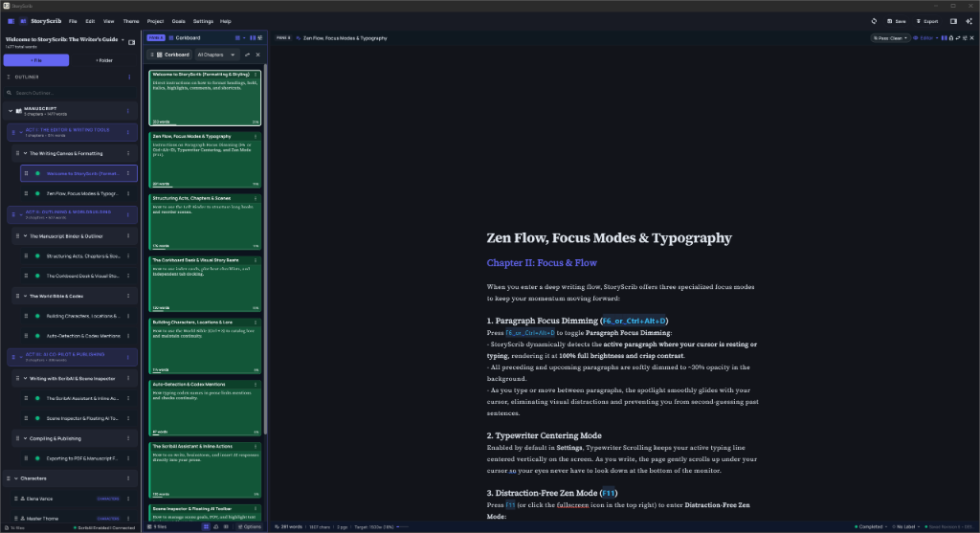Click status dot of Welcome to StoryScrib scene

coord(37,174)
